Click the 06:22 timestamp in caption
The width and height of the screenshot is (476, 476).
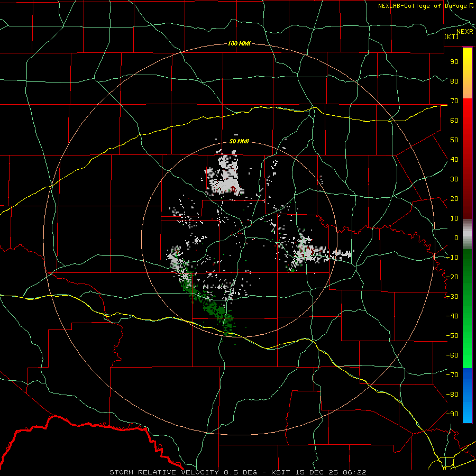click(354, 472)
